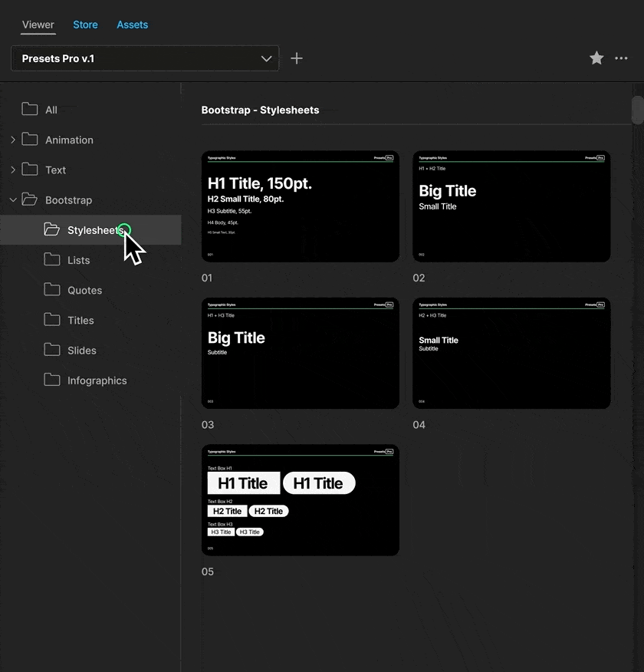Viewport: 644px width, 672px height.
Task: Click the Infographics folder icon
Action: (52, 380)
